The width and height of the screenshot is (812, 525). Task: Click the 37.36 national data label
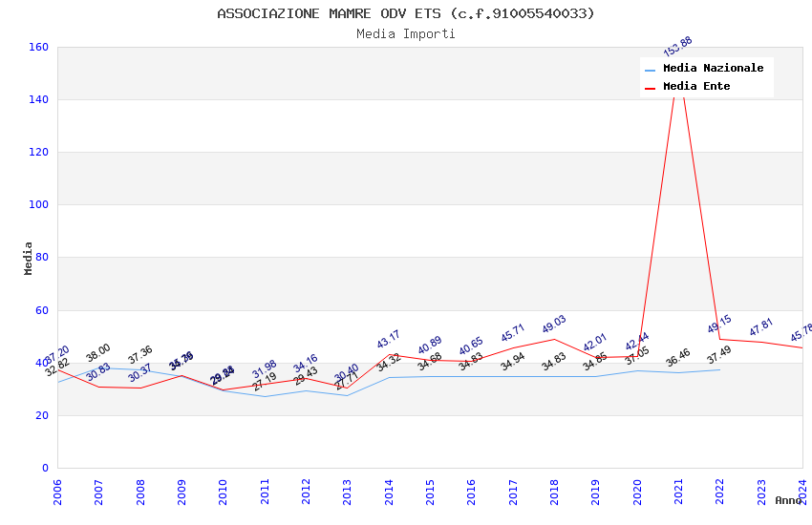coord(139,355)
